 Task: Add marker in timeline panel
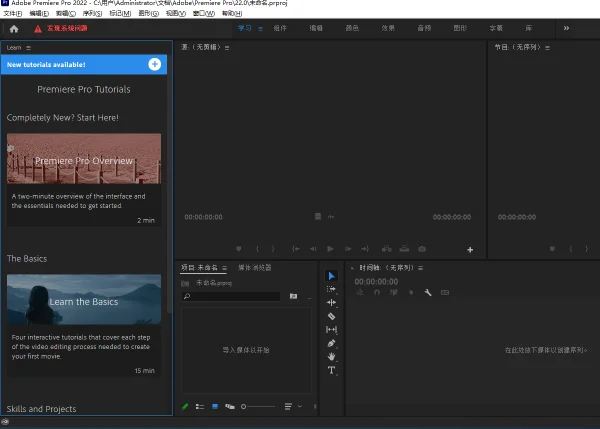411,293
